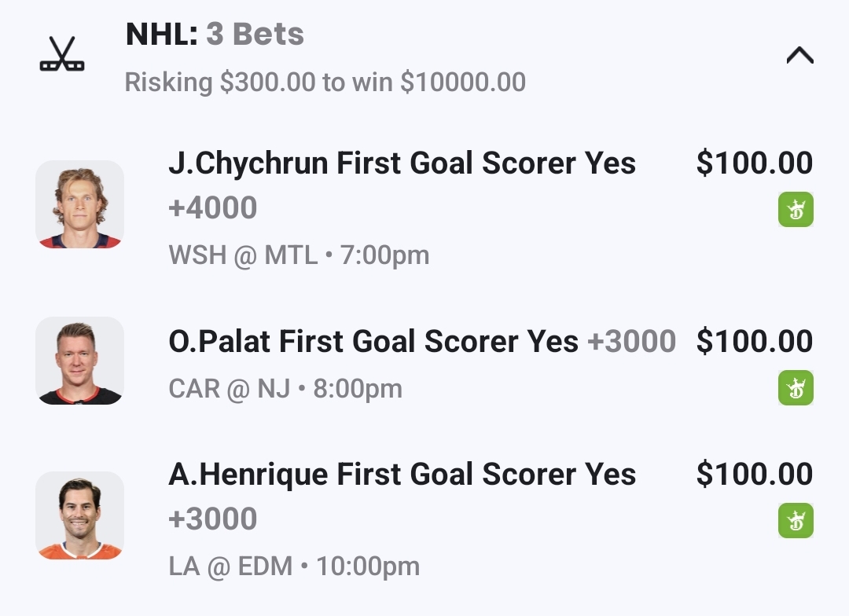This screenshot has height=616, width=849.
Task: Tap the O.Palat player headshot
Action: [x=79, y=361]
